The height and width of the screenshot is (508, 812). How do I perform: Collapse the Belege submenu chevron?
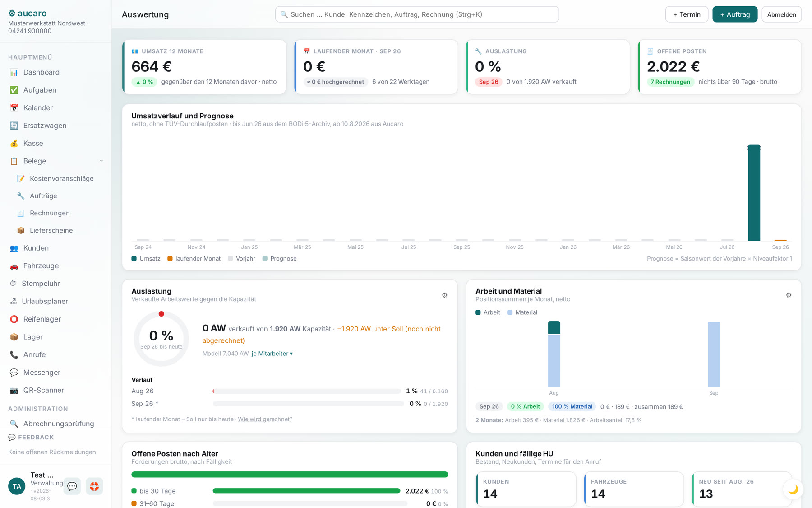point(101,161)
